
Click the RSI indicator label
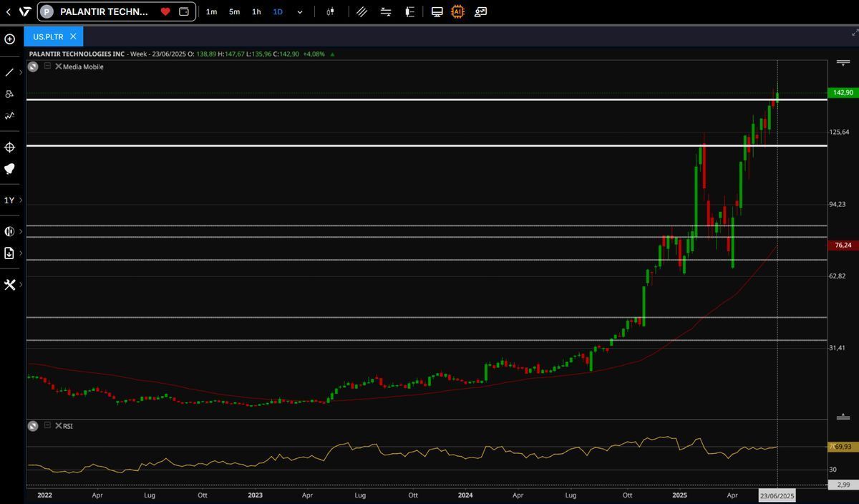pyautogui.click(x=68, y=426)
